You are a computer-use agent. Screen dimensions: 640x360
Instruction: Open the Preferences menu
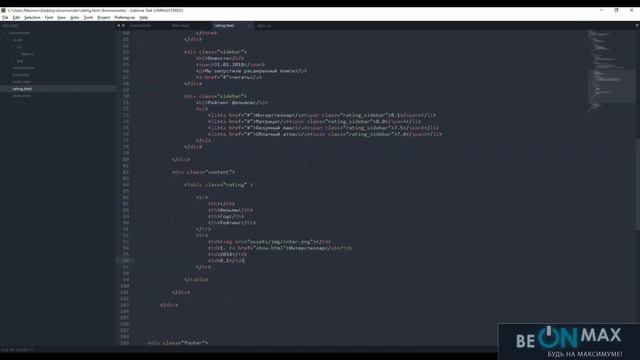tap(125, 18)
